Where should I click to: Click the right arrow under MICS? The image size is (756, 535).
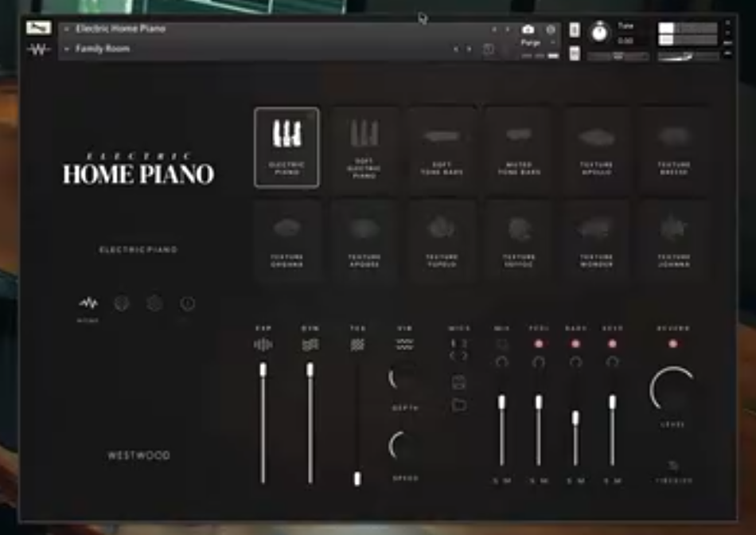[464, 357]
